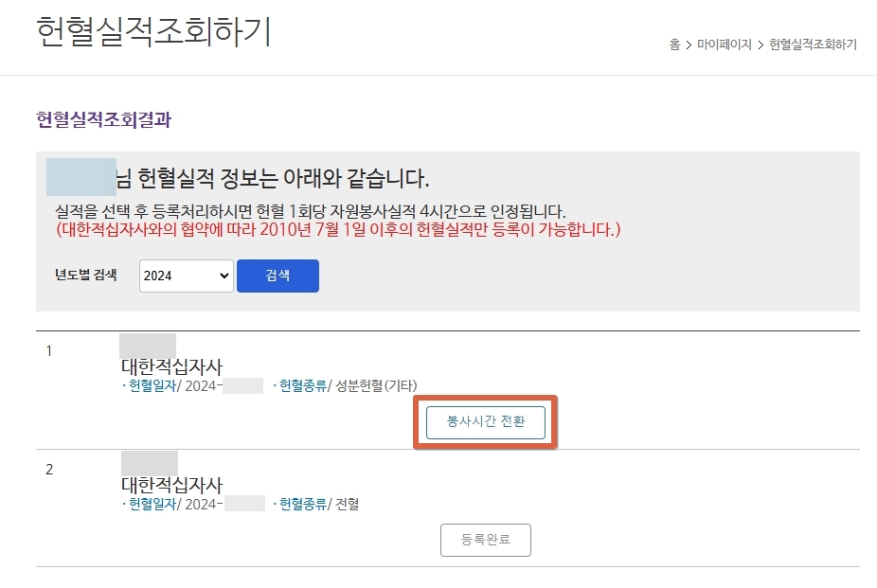Screen dimensions: 877x588
Task: Click the 검색 search button
Action: (277, 276)
